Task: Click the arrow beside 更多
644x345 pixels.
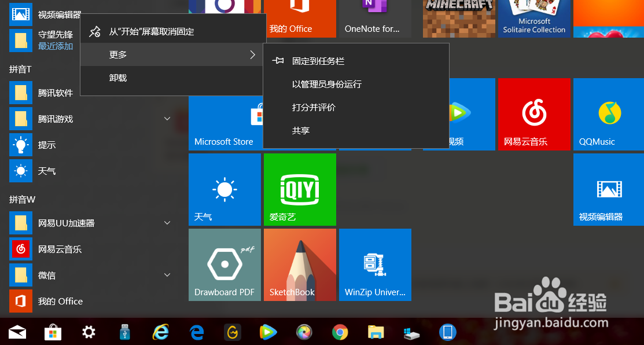Action: pos(253,54)
